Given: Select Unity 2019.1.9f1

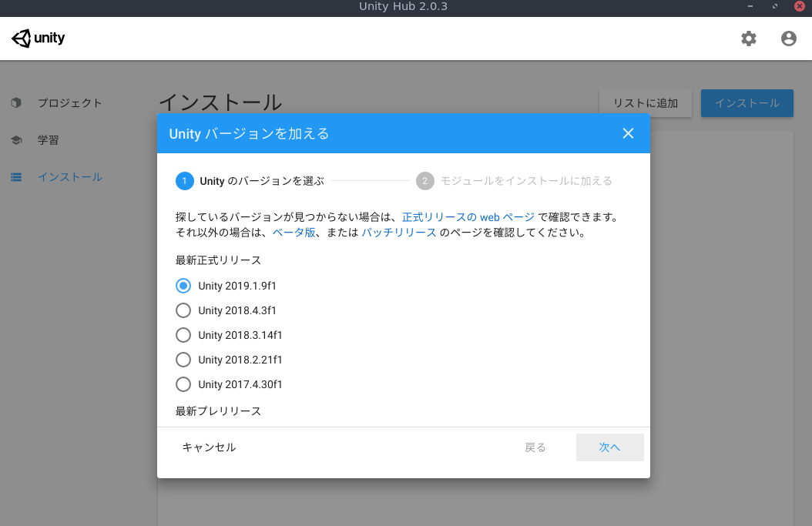Looking at the screenshot, I should (183, 285).
